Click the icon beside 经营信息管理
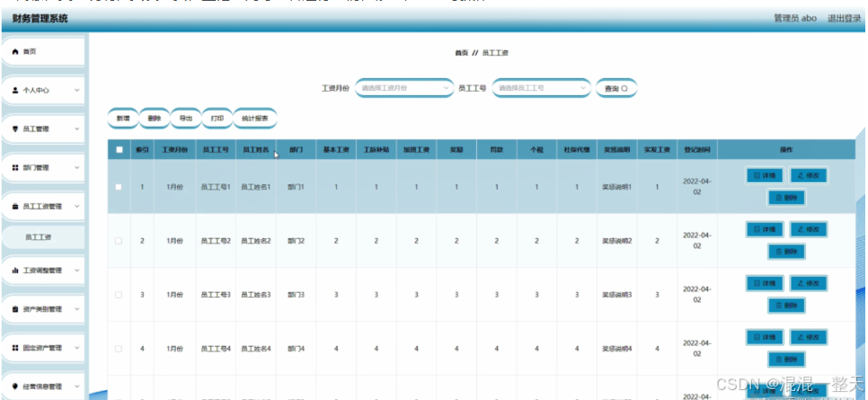 pos(15,387)
